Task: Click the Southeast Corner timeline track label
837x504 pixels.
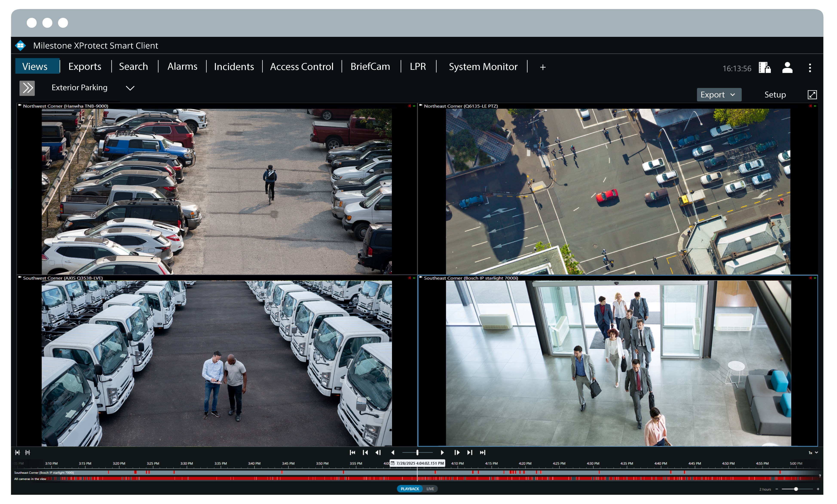Action: point(44,473)
